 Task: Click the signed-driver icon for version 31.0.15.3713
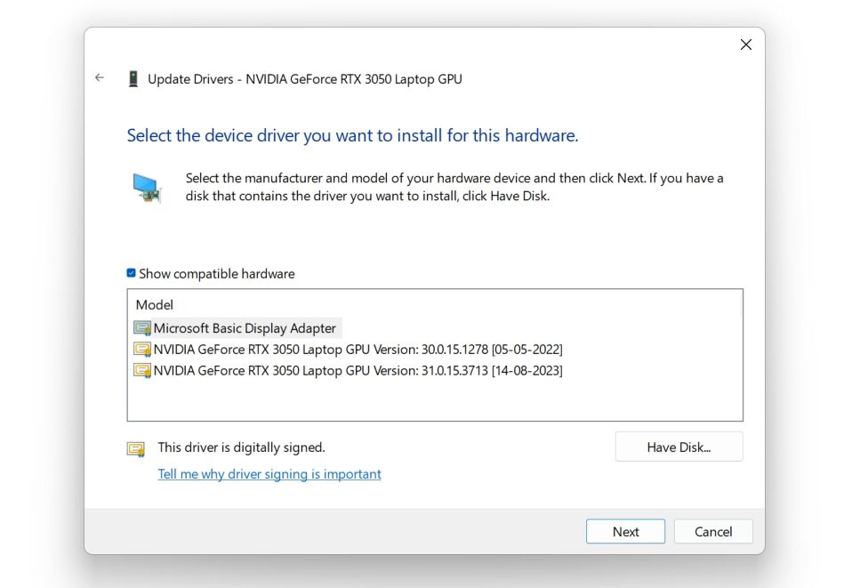click(142, 370)
